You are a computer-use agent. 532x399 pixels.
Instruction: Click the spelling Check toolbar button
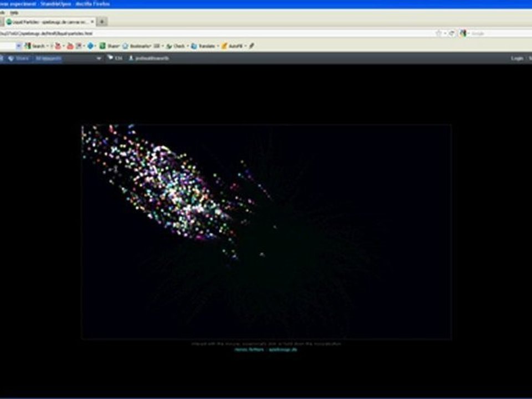coord(176,46)
